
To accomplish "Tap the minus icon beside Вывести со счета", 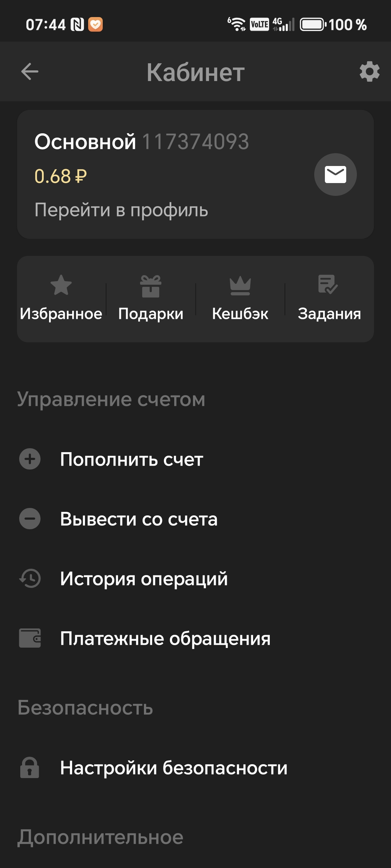I will click(x=30, y=519).
